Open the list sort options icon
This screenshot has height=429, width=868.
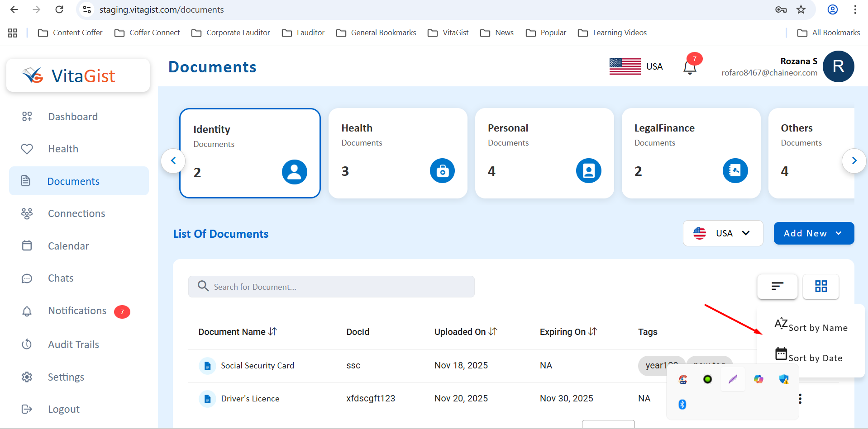point(777,286)
